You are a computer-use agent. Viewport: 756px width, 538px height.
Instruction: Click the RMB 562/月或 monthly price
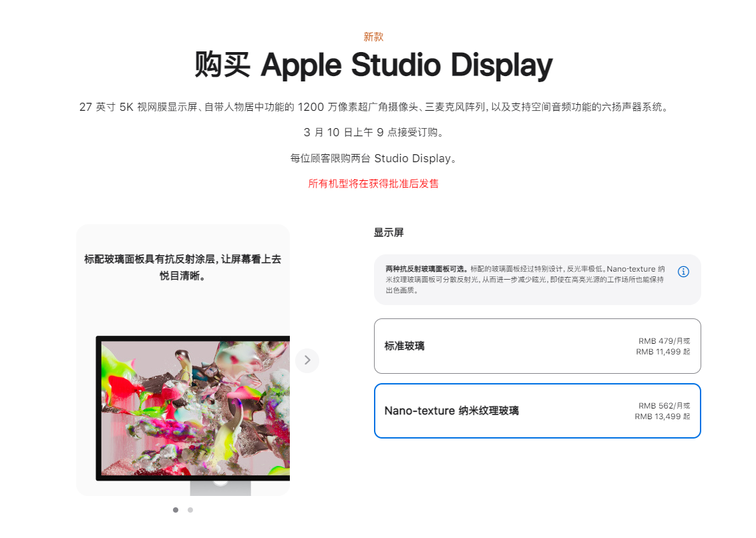(x=665, y=406)
